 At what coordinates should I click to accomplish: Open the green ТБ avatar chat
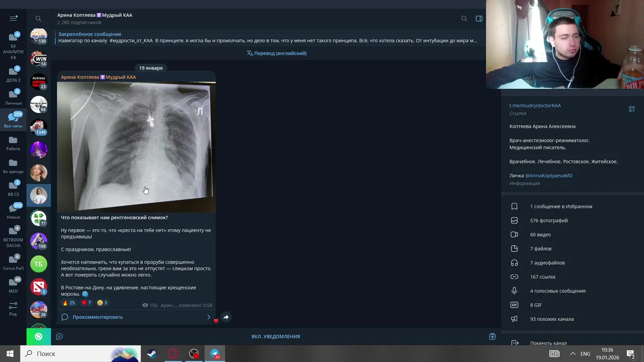click(x=39, y=264)
